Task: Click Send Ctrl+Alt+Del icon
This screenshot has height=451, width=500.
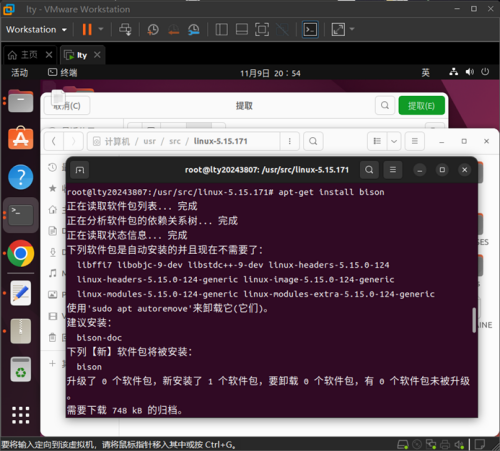Action: click(x=125, y=30)
